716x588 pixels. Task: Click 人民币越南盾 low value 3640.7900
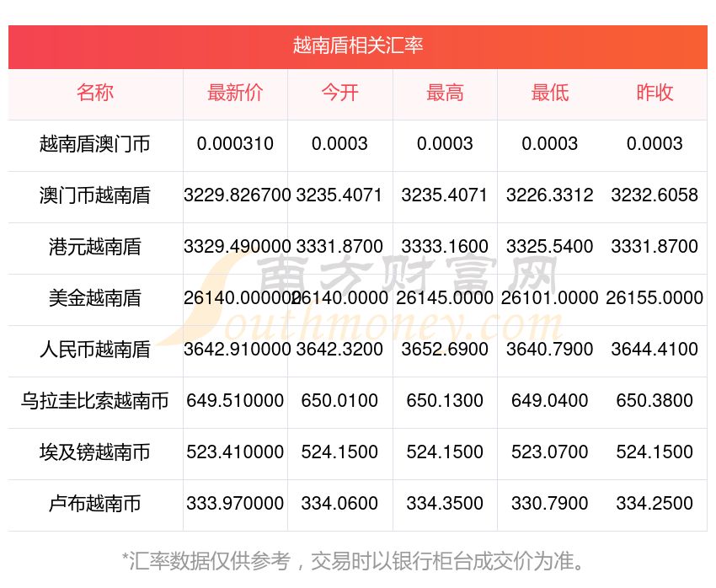550,350
